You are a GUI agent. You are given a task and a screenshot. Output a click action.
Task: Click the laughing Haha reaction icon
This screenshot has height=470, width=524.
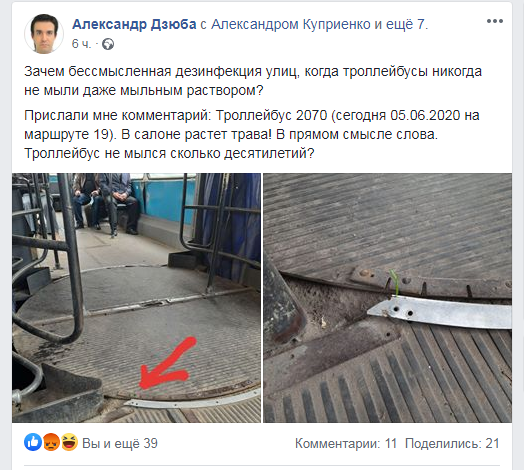tap(69, 442)
